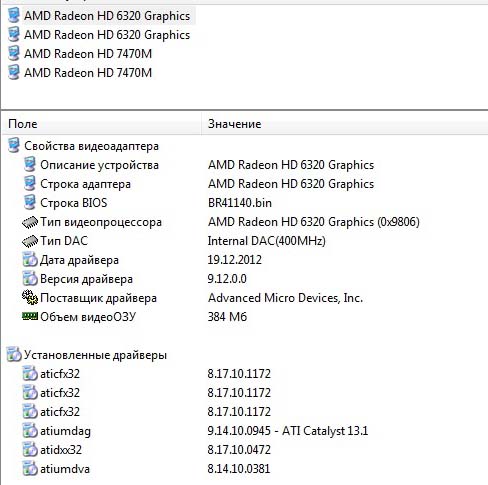The image size is (488, 485).
Task: Select the atiumdva driver version value
Action: pyautogui.click(x=239, y=469)
